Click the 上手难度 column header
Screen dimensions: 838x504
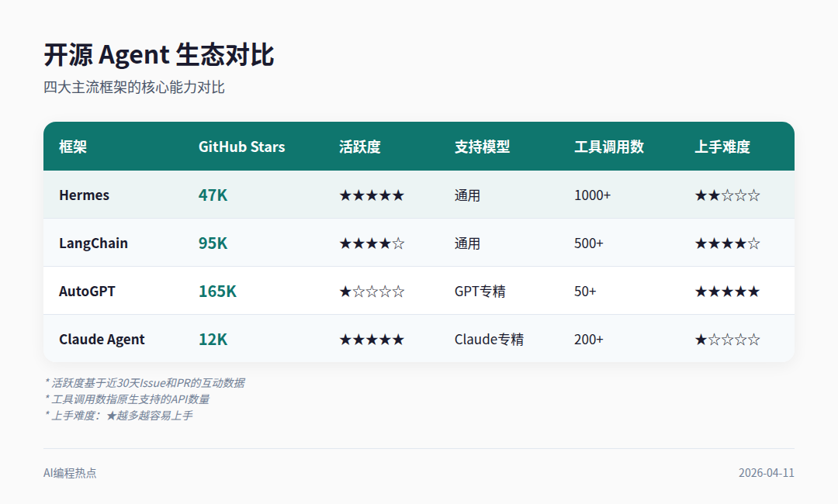[x=722, y=147]
